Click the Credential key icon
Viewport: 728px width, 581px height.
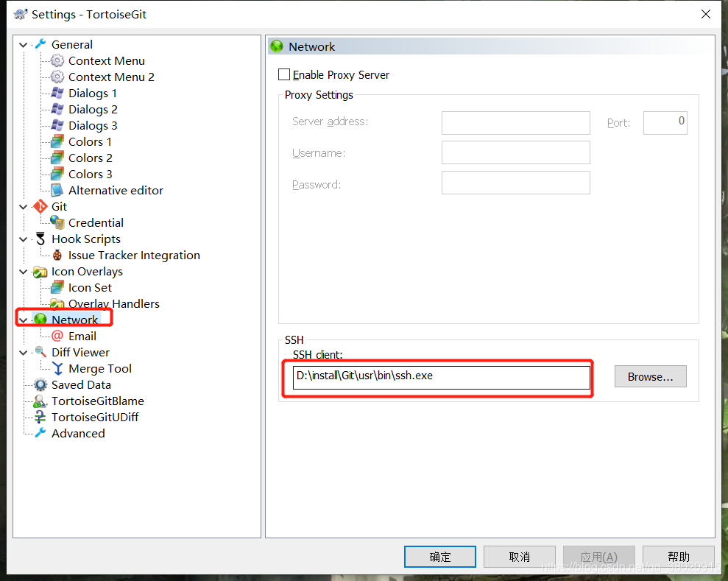[x=57, y=222]
